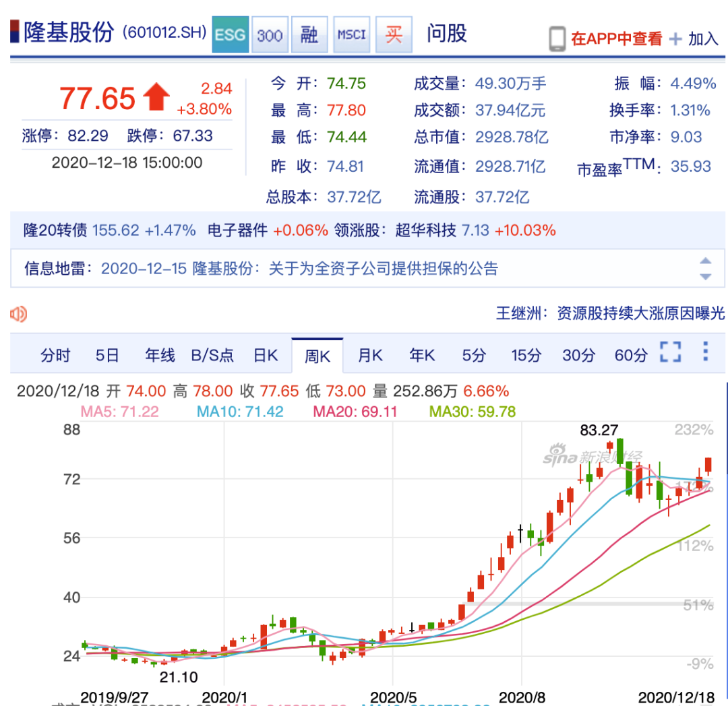Select the 15分 minute chart tab
Viewport: 728px width, 706px height.
526,355
